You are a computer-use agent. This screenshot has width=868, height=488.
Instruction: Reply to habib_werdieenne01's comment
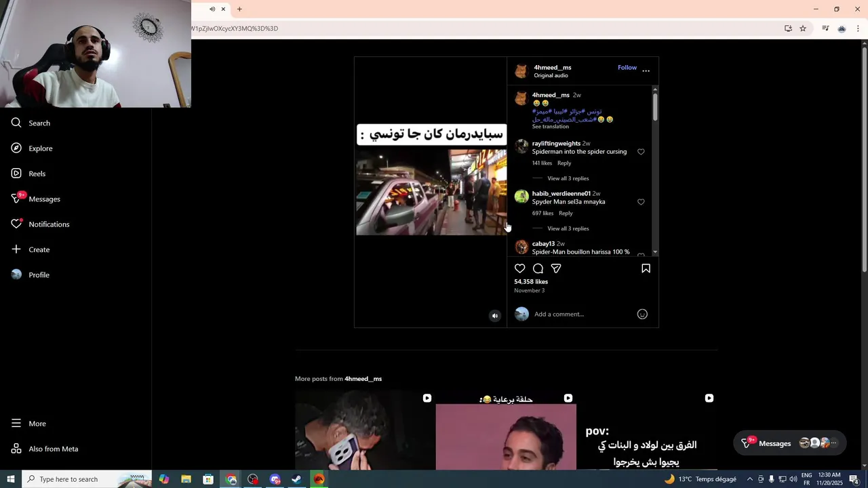[566, 213]
